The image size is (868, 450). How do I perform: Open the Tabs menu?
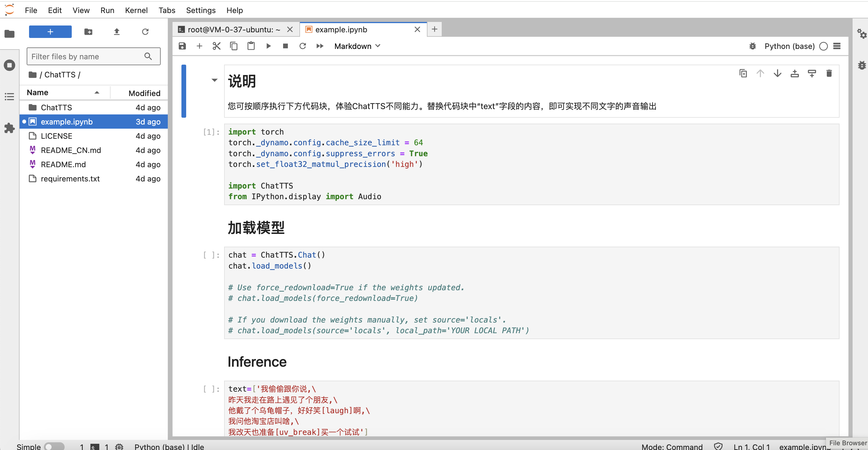[x=167, y=10]
